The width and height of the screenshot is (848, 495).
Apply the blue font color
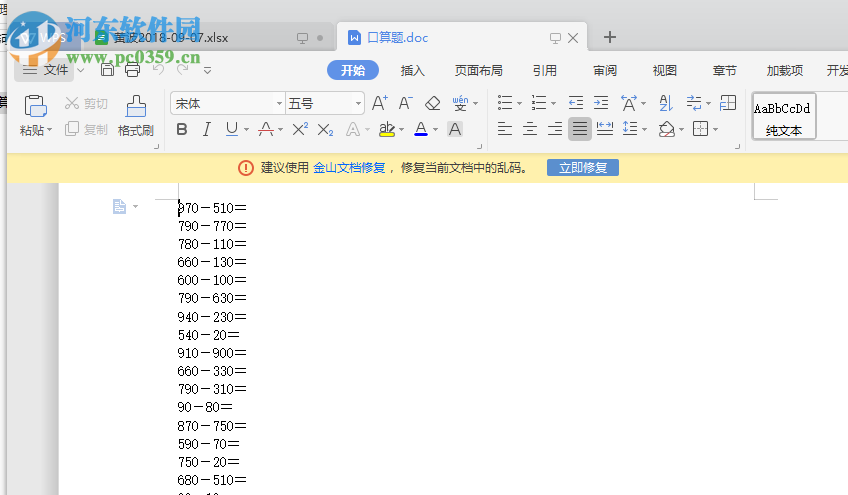421,129
